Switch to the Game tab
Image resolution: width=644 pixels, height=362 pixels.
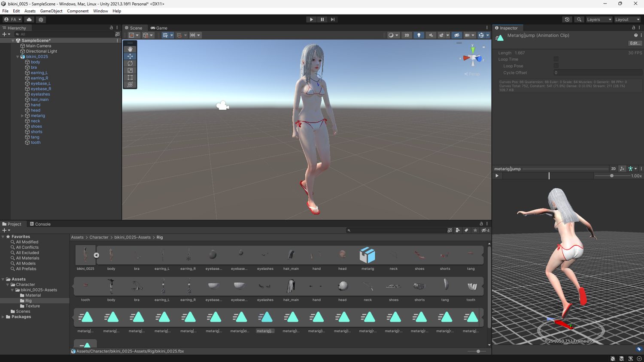tap(159, 28)
